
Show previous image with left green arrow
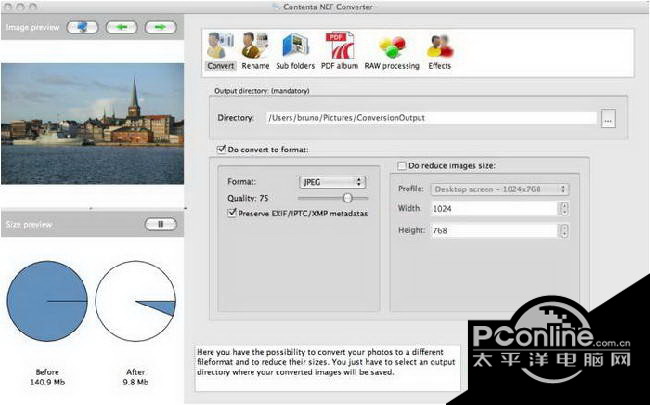(x=121, y=27)
